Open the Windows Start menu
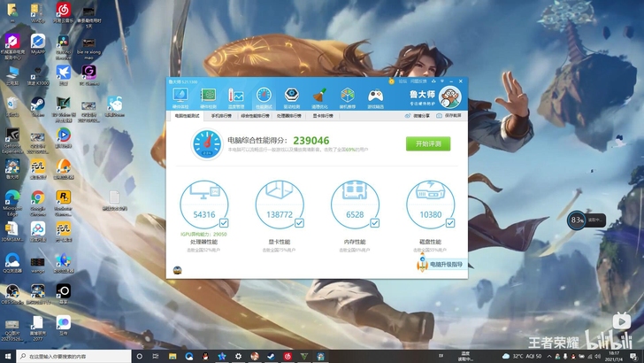The height and width of the screenshot is (363, 644). click(x=8, y=356)
